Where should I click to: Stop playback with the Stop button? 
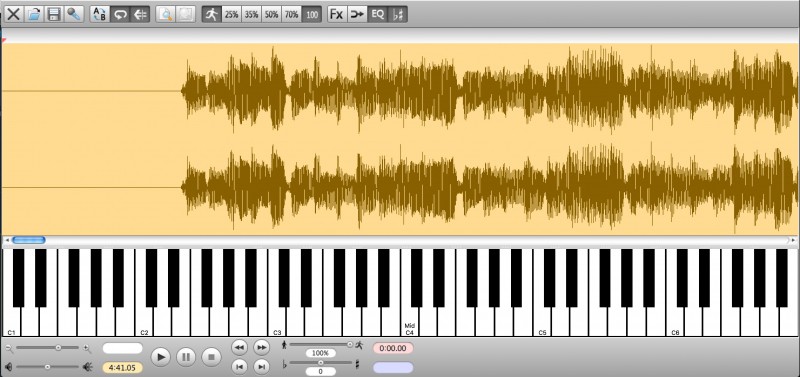click(x=211, y=357)
